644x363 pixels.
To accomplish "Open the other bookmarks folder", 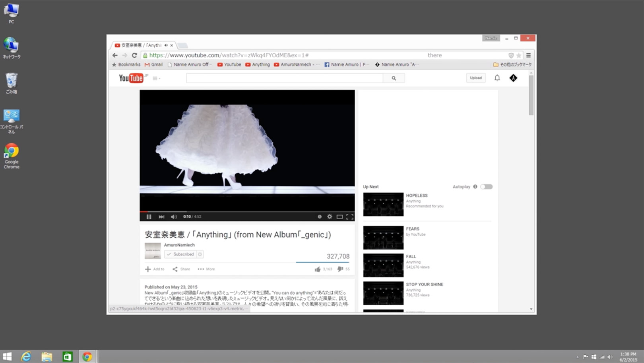I will point(512,64).
